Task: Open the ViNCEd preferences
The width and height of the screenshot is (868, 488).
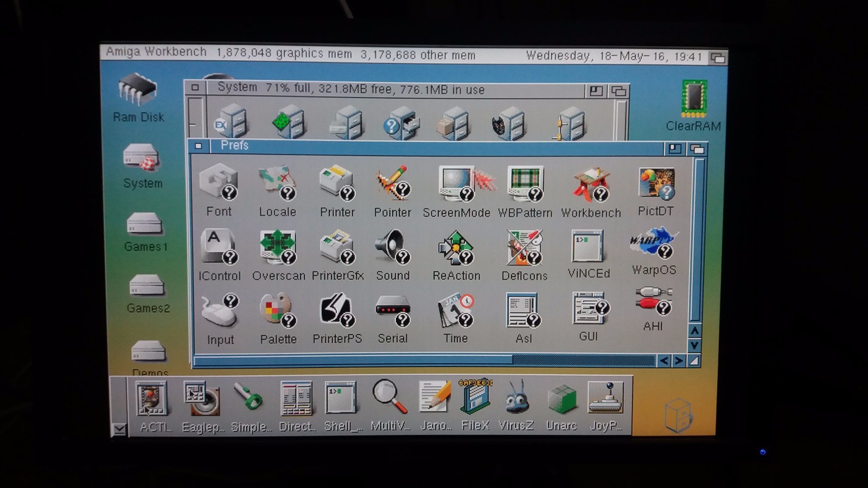Action: tap(588, 246)
